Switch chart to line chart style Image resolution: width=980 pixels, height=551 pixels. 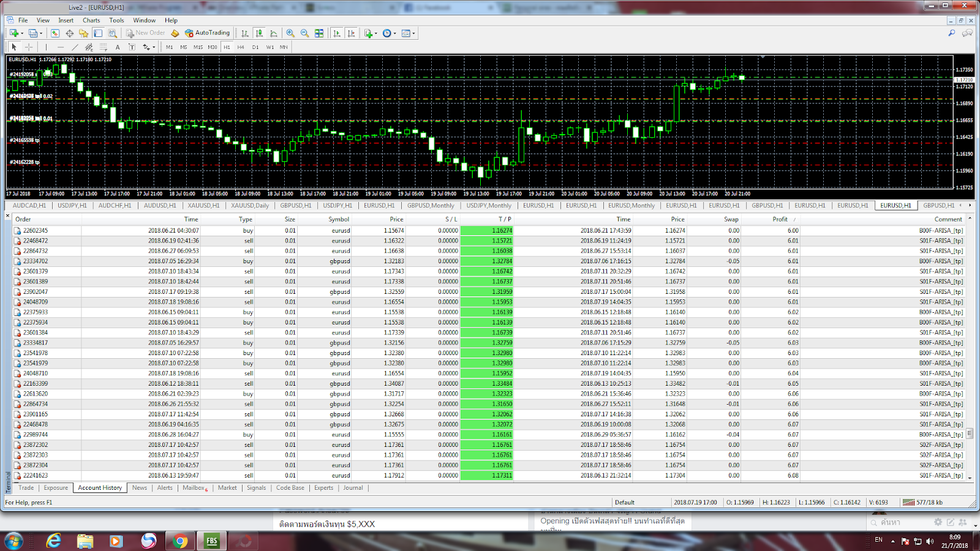click(x=273, y=33)
